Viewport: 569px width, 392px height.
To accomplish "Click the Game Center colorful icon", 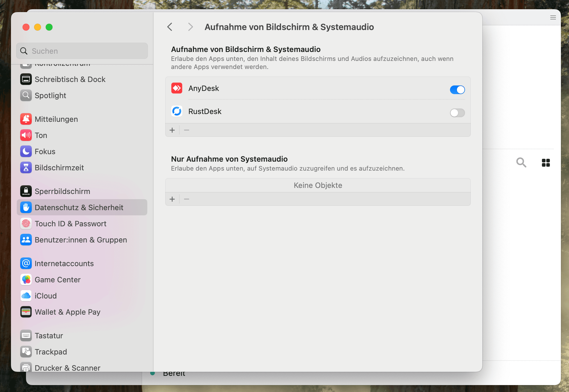I will point(26,279).
